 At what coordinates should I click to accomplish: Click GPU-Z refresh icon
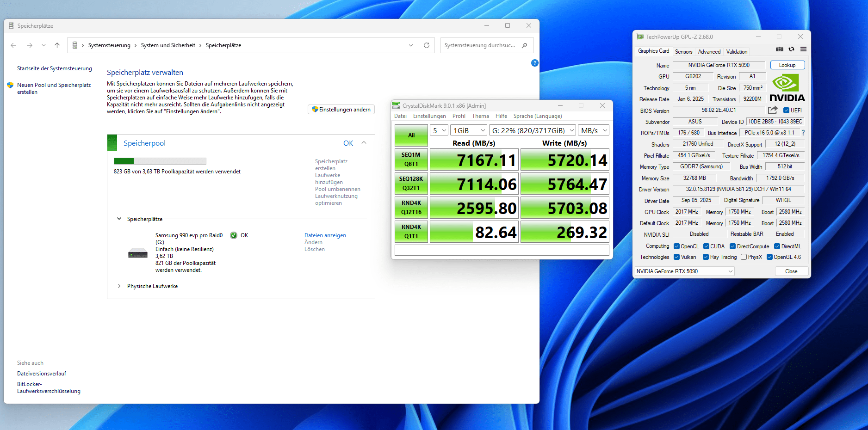coord(792,49)
